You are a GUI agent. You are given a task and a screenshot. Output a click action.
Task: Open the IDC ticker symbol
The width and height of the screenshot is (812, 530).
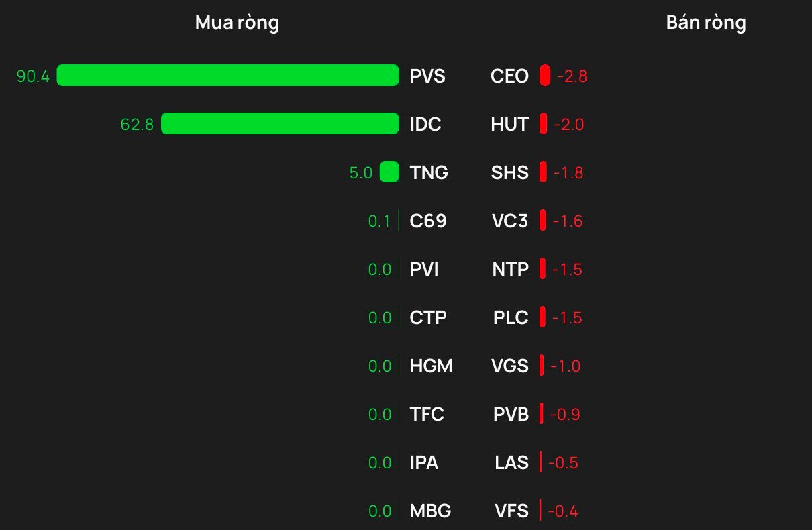coord(425,124)
